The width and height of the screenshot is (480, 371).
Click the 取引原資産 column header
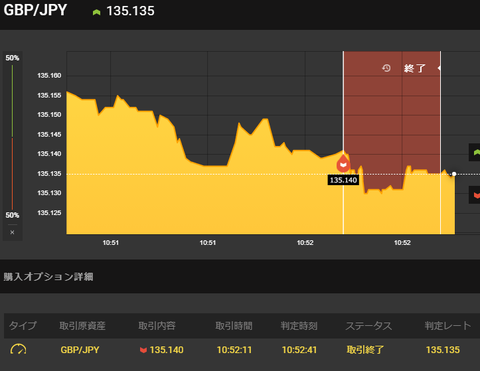click(83, 326)
